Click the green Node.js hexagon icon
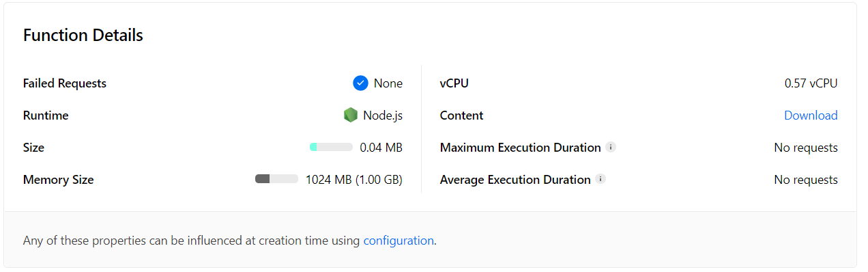Screen dimensions: 868x272 coord(351,115)
